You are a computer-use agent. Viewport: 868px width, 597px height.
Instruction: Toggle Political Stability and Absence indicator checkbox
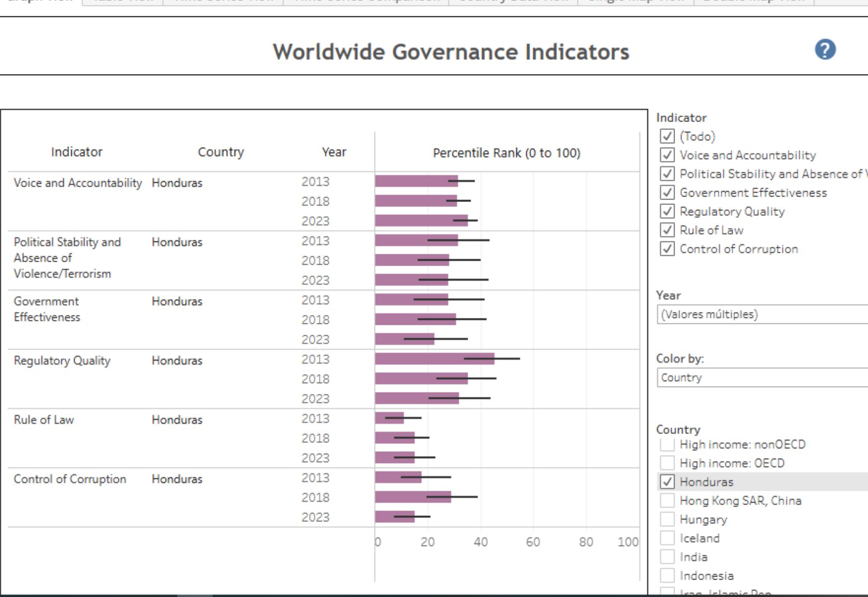(x=667, y=174)
